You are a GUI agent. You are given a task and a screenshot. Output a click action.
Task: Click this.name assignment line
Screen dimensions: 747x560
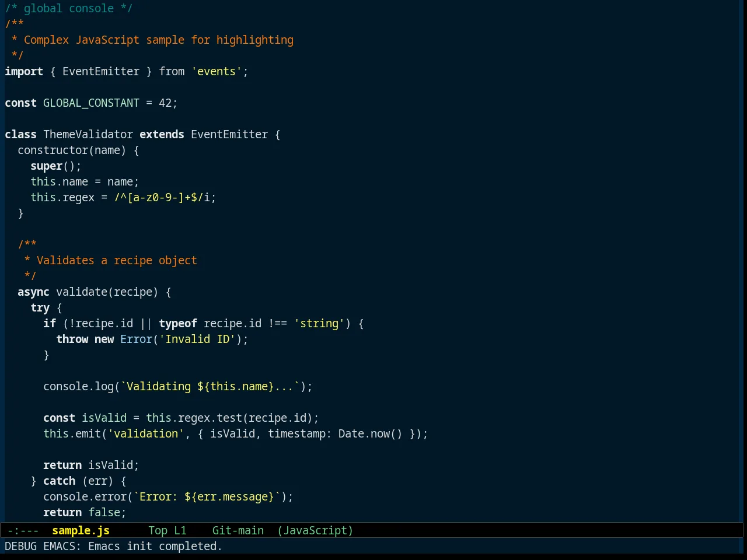coord(85,181)
